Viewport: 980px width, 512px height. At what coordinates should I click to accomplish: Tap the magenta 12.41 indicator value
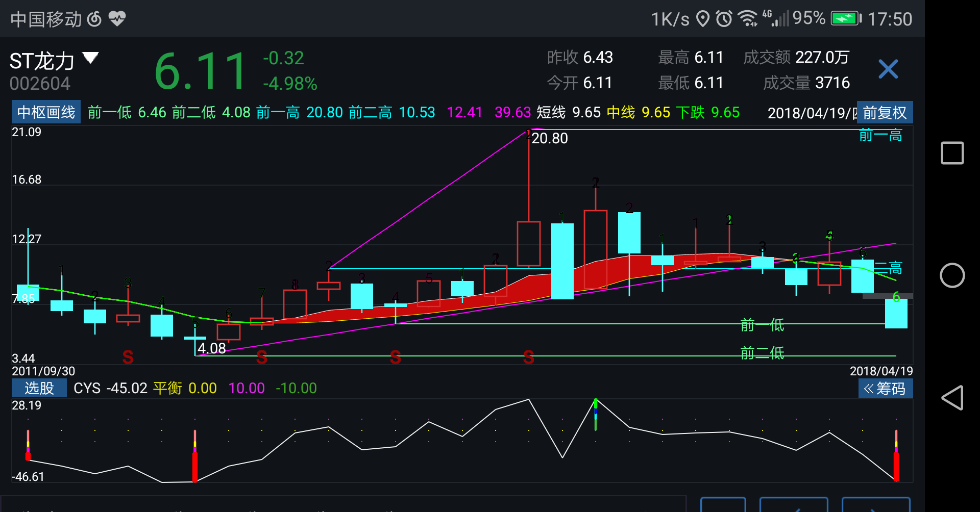pyautogui.click(x=464, y=112)
